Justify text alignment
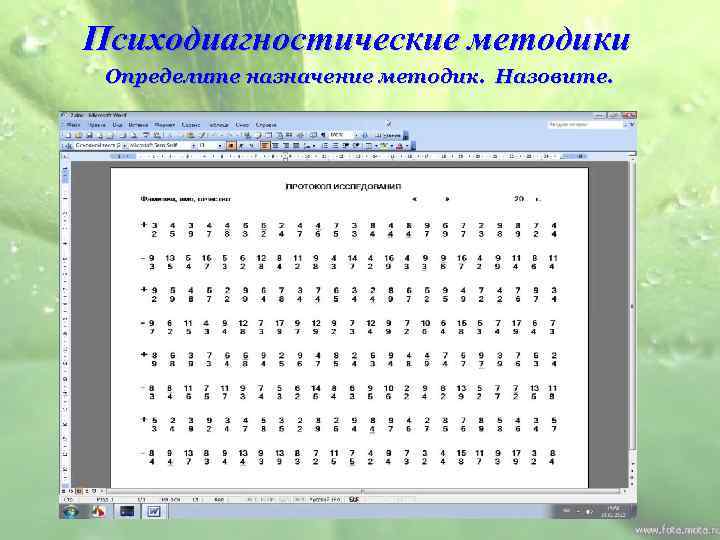The image size is (720, 540). [x=296, y=146]
